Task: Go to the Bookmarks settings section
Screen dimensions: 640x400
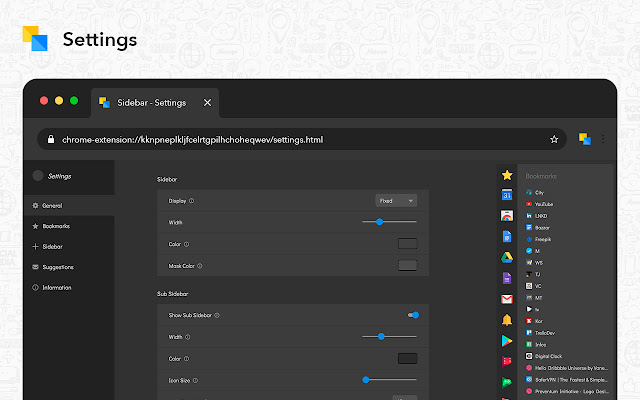Action: pyautogui.click(x=55, y=226)
